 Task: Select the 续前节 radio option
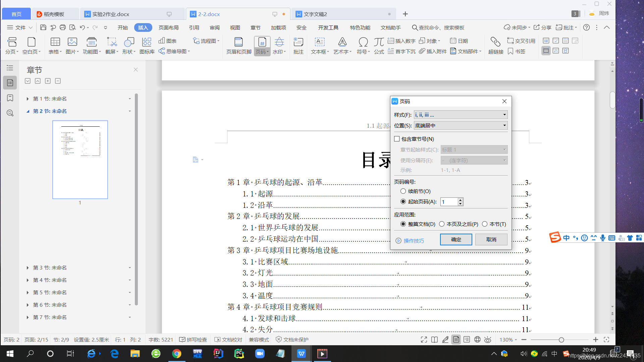click(403, 191)
